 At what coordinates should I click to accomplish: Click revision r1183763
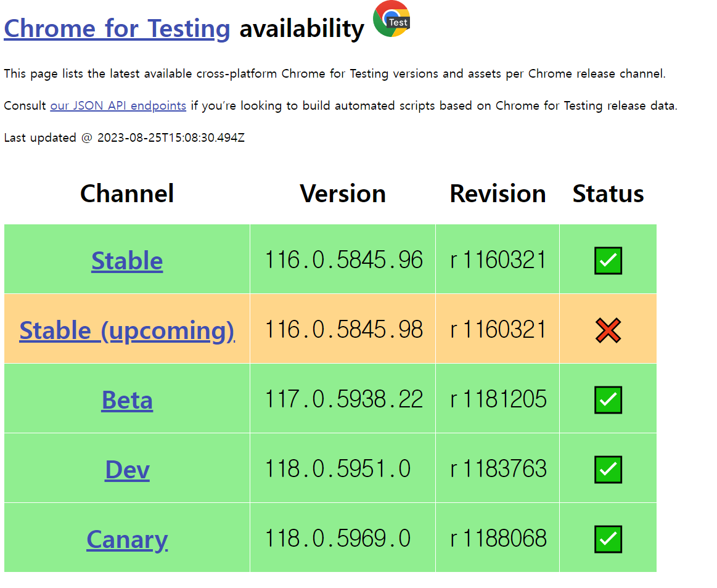coord(498,468)
